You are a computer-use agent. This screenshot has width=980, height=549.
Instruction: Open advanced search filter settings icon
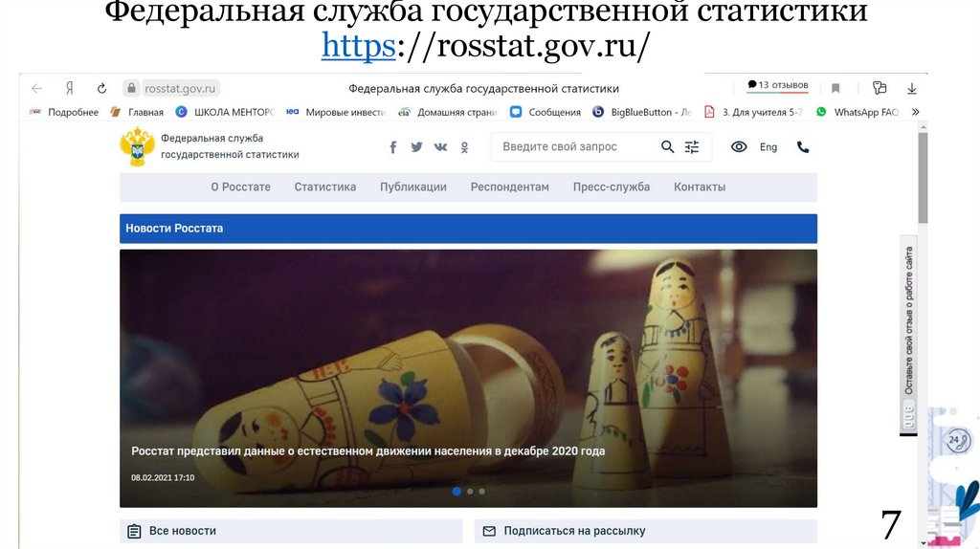(692, 146)
